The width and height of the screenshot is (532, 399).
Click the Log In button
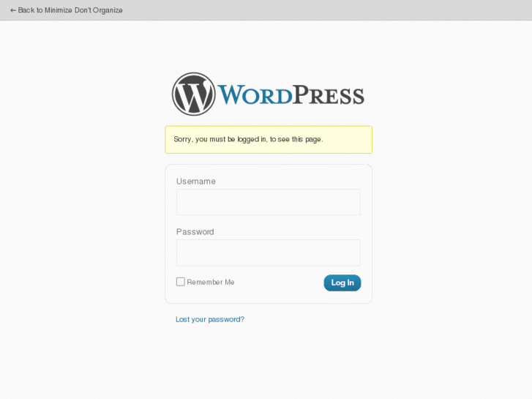(x=342, y=283)
